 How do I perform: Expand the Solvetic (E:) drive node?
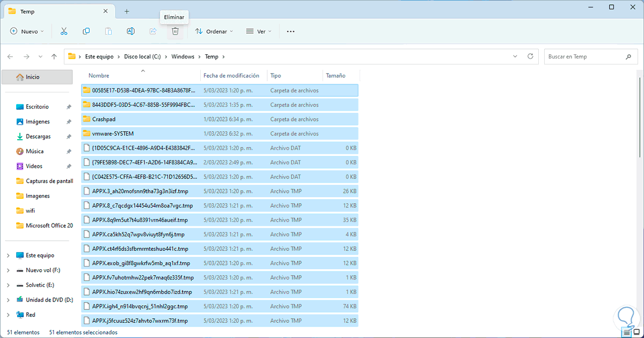[x=8, y=285]
